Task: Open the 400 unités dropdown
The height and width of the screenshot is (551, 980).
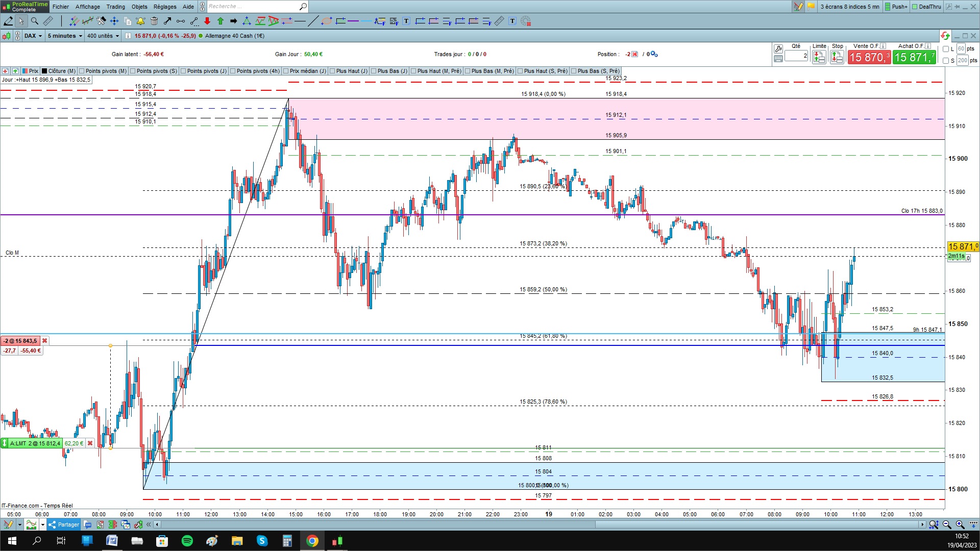Action: [x=103, y=36]
